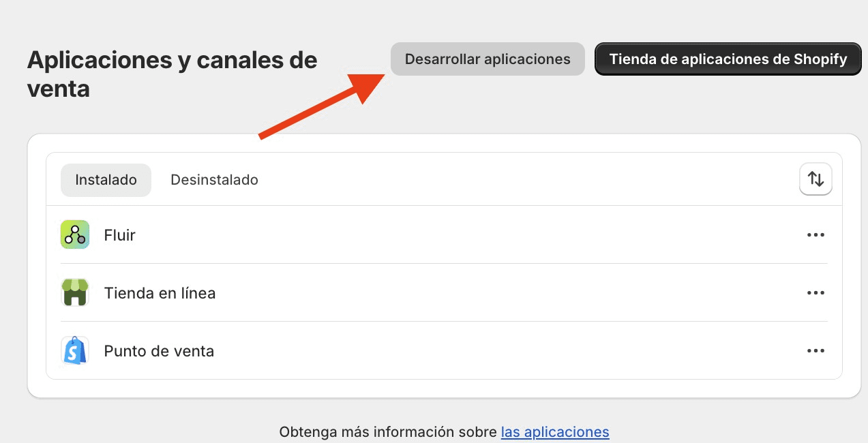This screenshot has height=443, width=868.
Task: Toggle the installed apps filter view
Action: (x=106, y=179)
